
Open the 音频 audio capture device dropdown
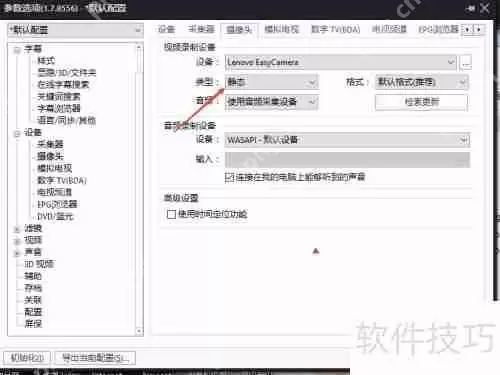(x=271, y=102)
